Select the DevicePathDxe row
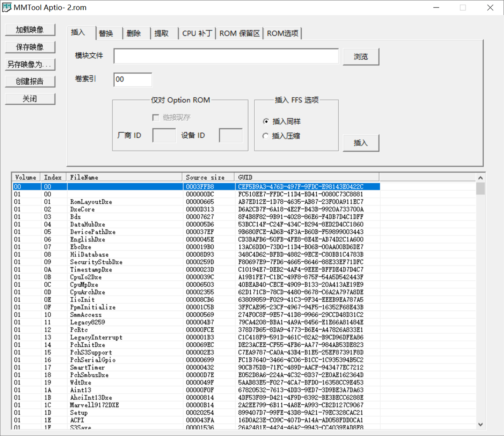Image resolution: width=504 pixels, height=436 pixels. click(x=196, y=232)
